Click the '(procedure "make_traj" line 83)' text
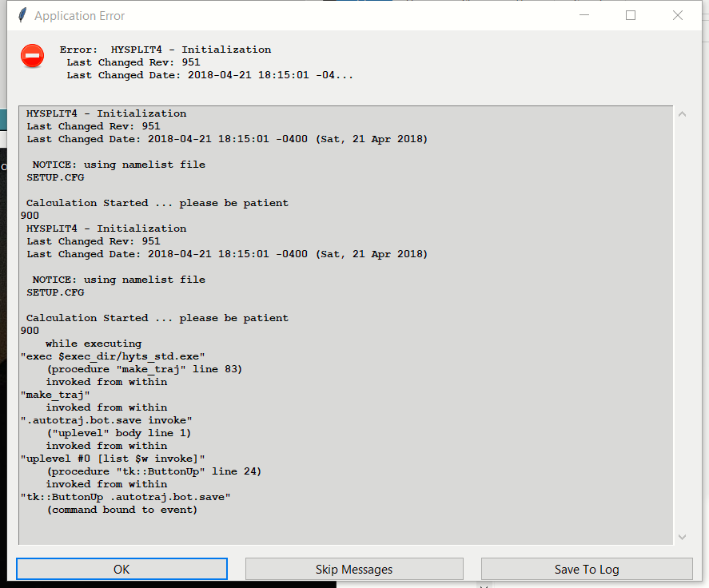709x588 pixels. point(145,369)
